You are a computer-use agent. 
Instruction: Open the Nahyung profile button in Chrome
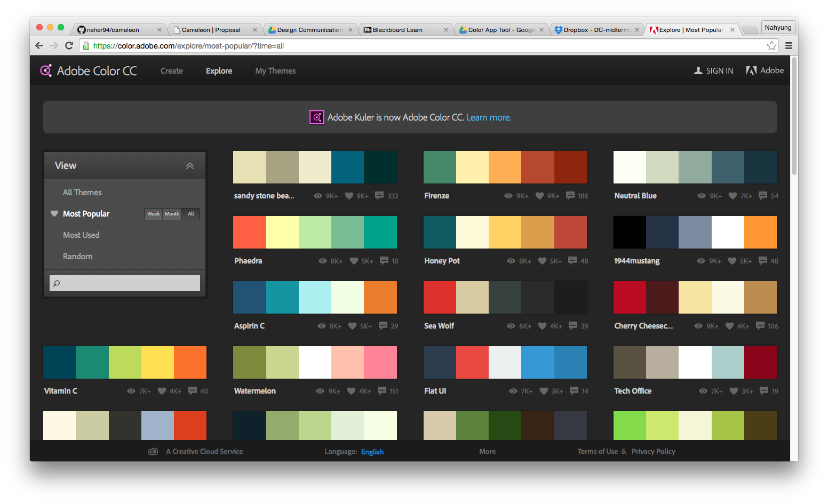tap(778, 27)
